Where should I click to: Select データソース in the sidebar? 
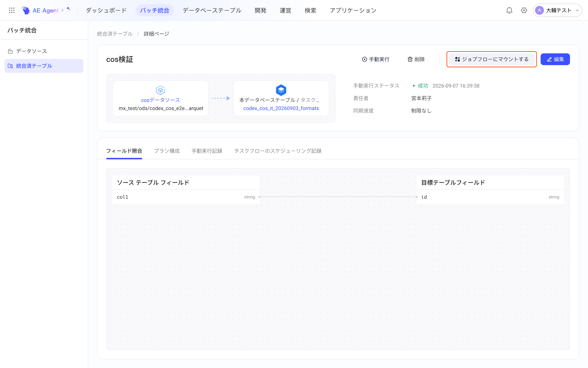point(44,51)
